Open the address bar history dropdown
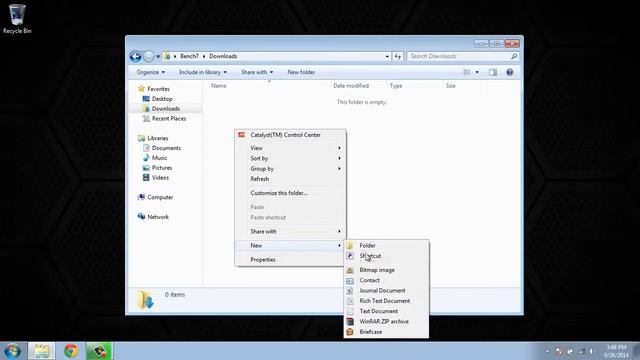Image resolution: width=640 pixels, height=360 pixels. point(387,56)
